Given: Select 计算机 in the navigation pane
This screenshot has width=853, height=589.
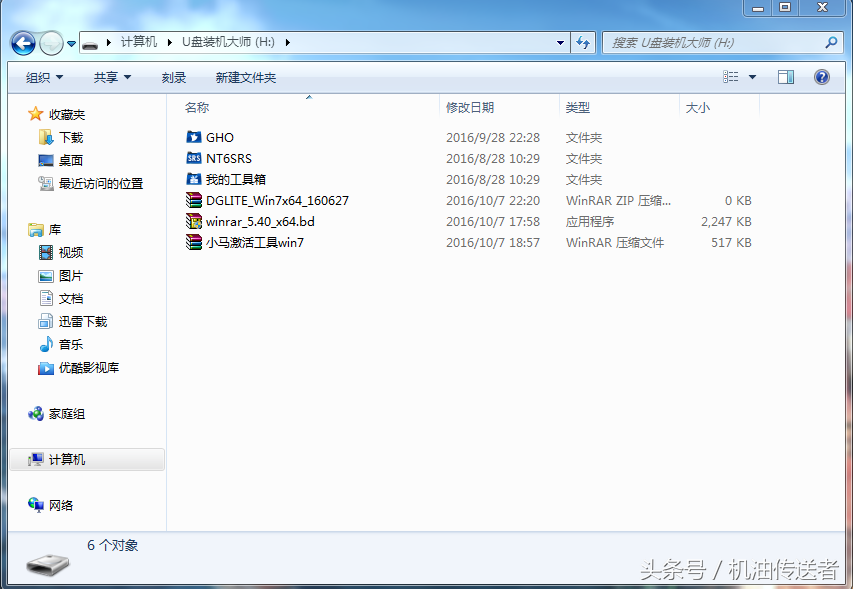Looking at the screenshot, I should click(66, 460).
